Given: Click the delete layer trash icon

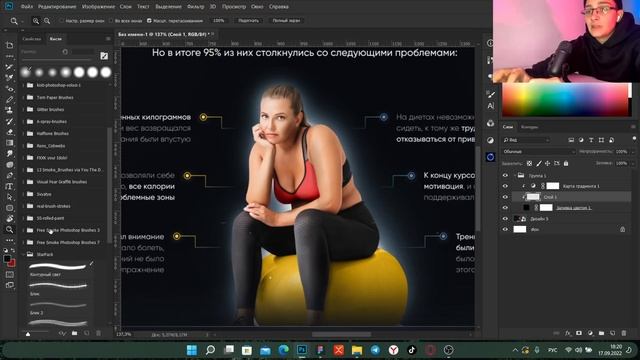Looking at the screenshot, I should (x=624, y=333).
